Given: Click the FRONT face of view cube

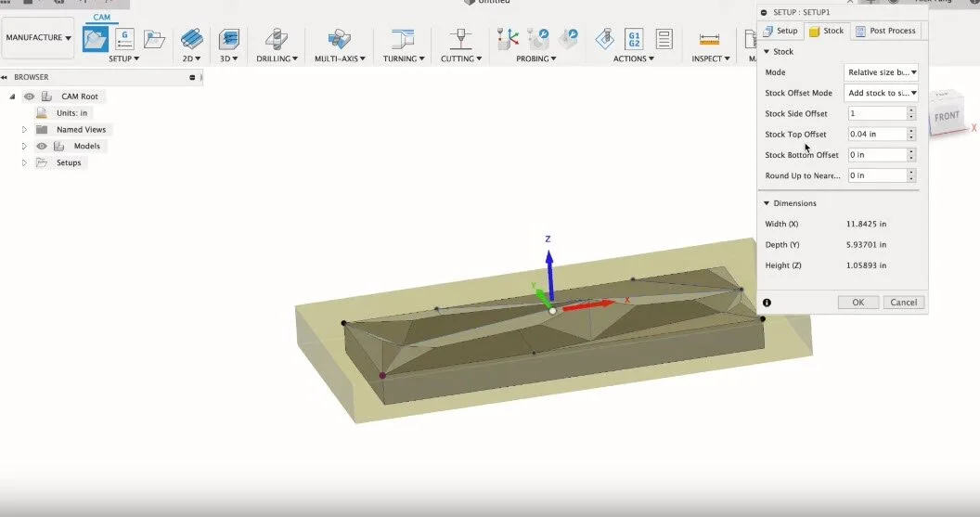Looking at the screenshot, I should coord(947,117).
